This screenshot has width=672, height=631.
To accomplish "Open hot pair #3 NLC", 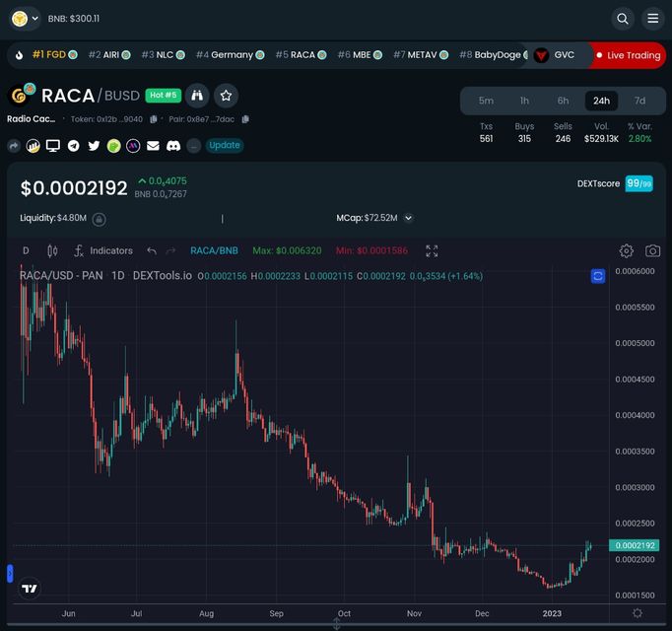I will 163,55.
